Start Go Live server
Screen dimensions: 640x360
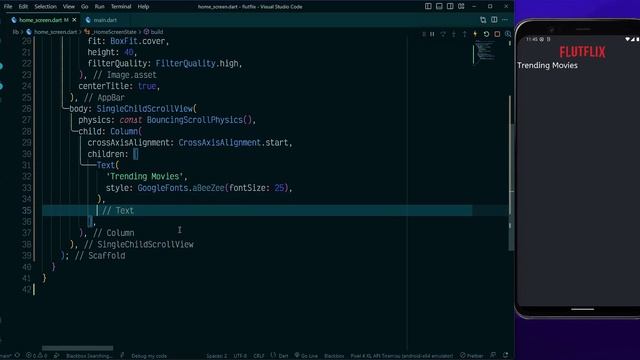(306, 356)
